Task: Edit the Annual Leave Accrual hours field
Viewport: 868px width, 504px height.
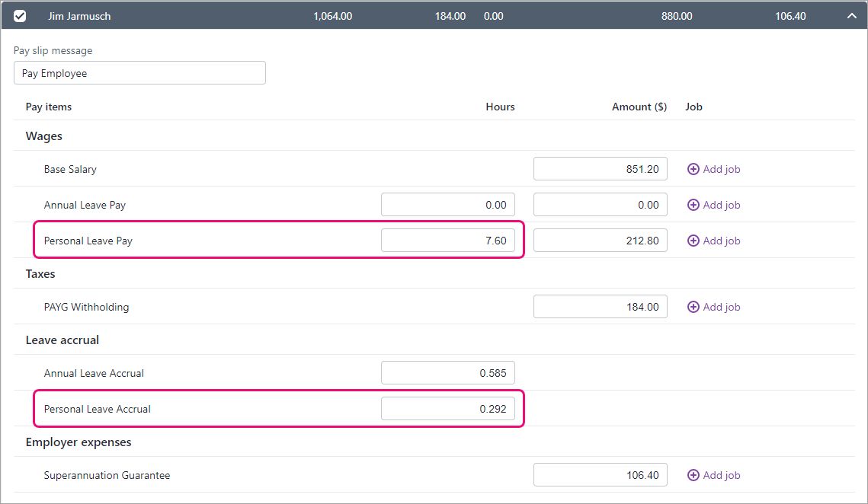Action: pos(447,373)
